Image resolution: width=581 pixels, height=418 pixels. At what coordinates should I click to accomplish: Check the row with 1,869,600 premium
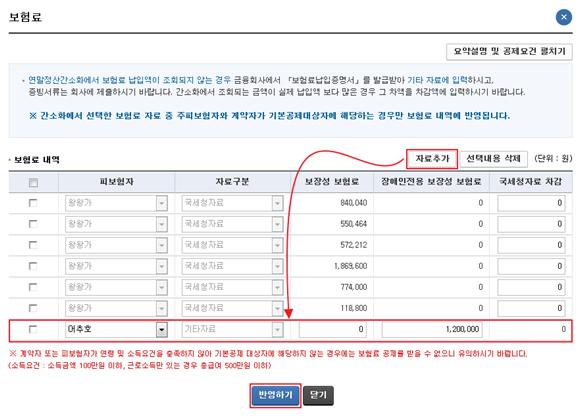[33, 266]
